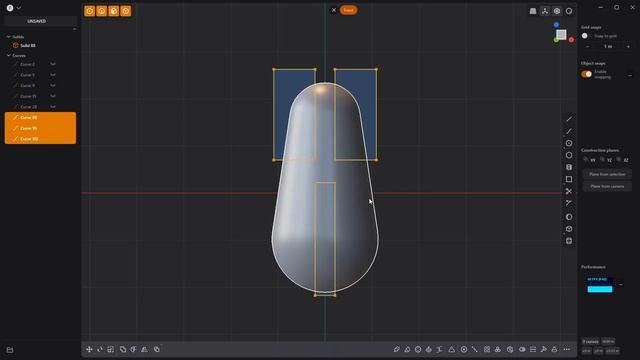Toggle visibility of Curve 2
640x360 pixels.
click(x=53, y=64)
